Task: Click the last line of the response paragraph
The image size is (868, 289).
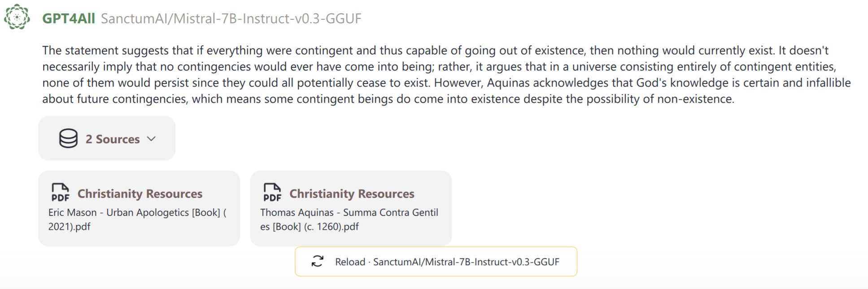Action: [x=388, y=99]
